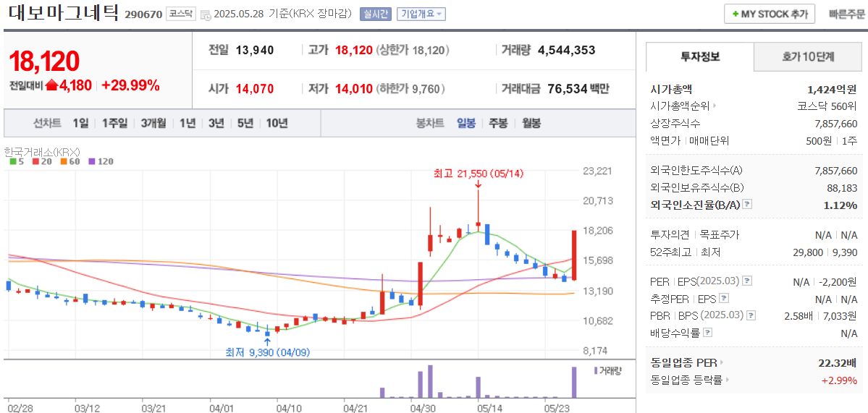The image size is (868, 413).
Task: Click the 거래량 value 4,544,353
Action: [566, 51]
